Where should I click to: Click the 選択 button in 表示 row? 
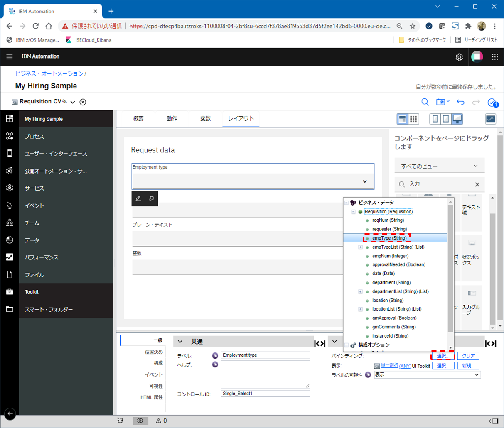coord(443,366)
